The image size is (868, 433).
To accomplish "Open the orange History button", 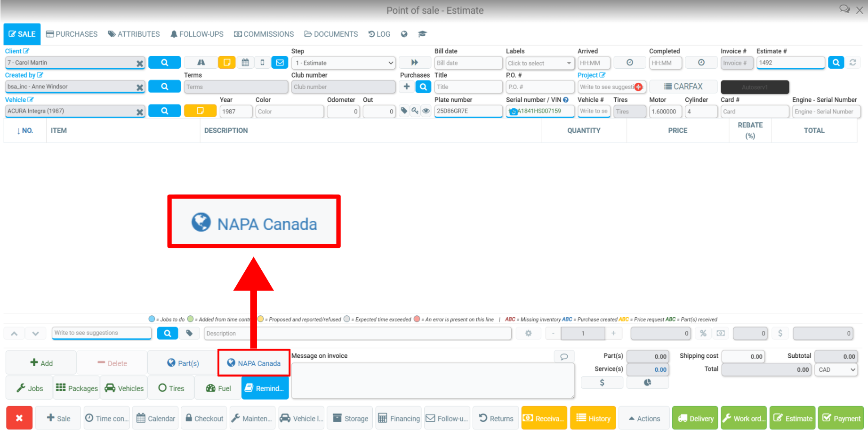I will tap(593, 418).
